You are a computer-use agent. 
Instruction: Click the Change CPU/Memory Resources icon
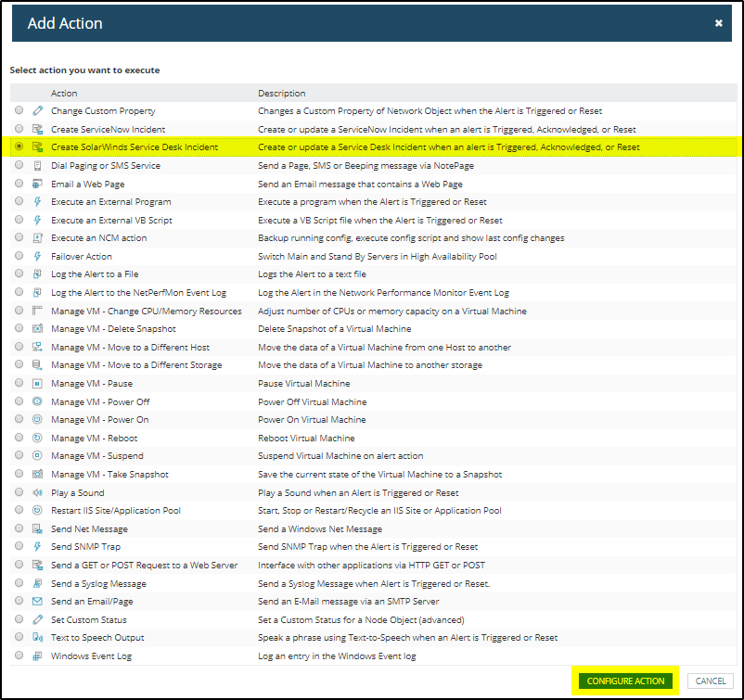click(37, 311)
